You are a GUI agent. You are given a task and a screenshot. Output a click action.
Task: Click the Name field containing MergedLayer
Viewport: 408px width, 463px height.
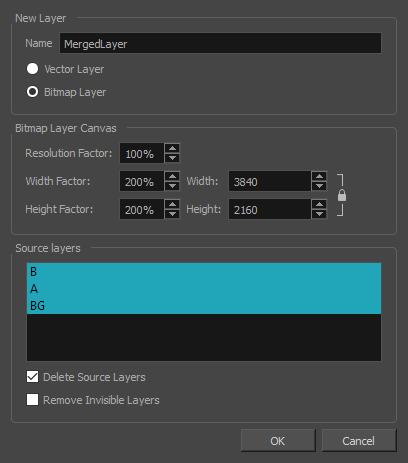(x=220, y=43)
